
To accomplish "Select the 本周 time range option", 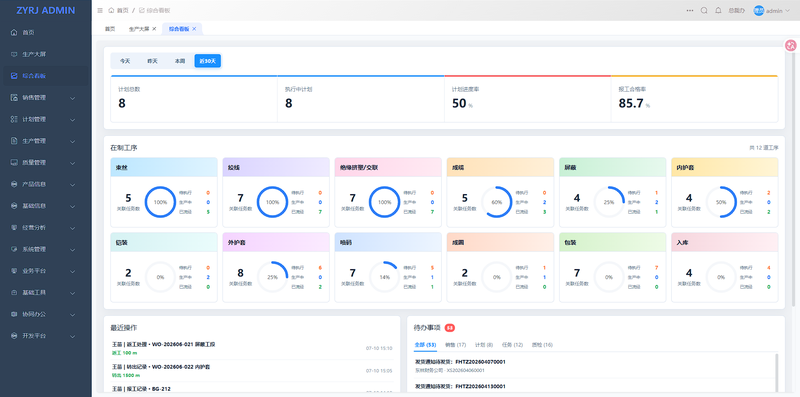I will point(180,61).
